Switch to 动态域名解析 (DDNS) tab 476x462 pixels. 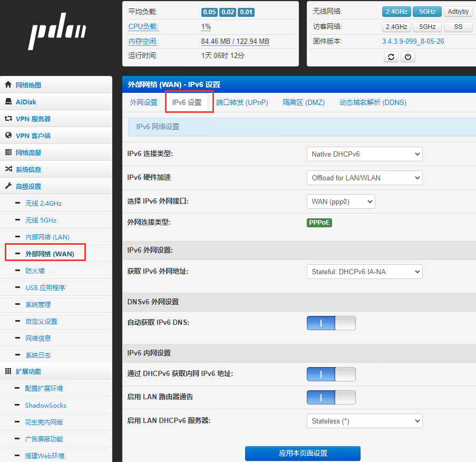click(x=373, y=102)
